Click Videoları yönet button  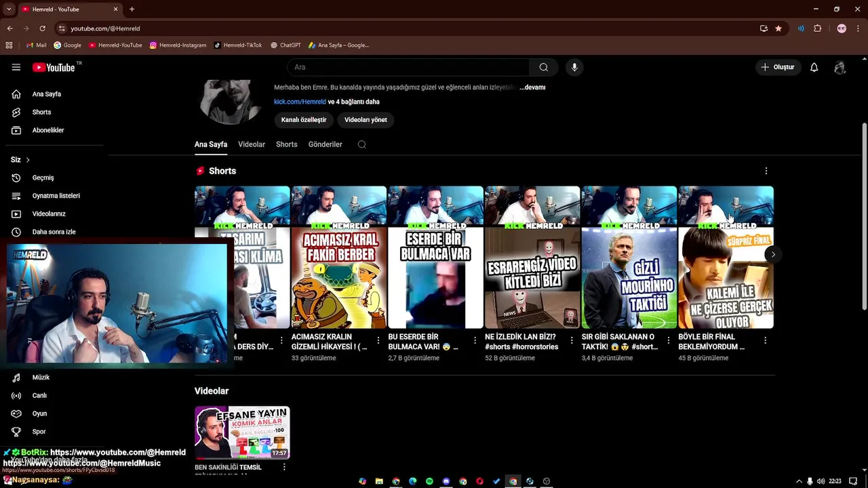point(366,120)
